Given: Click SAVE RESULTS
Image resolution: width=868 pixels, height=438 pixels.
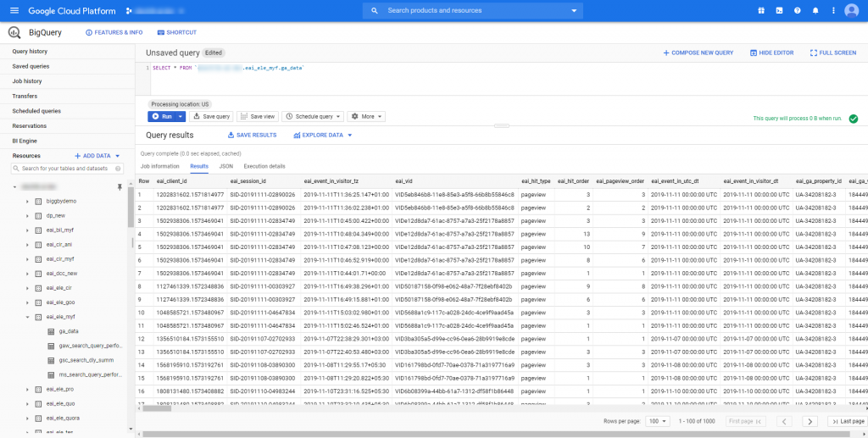Looking at the screenshot, I should coord(252,135).
